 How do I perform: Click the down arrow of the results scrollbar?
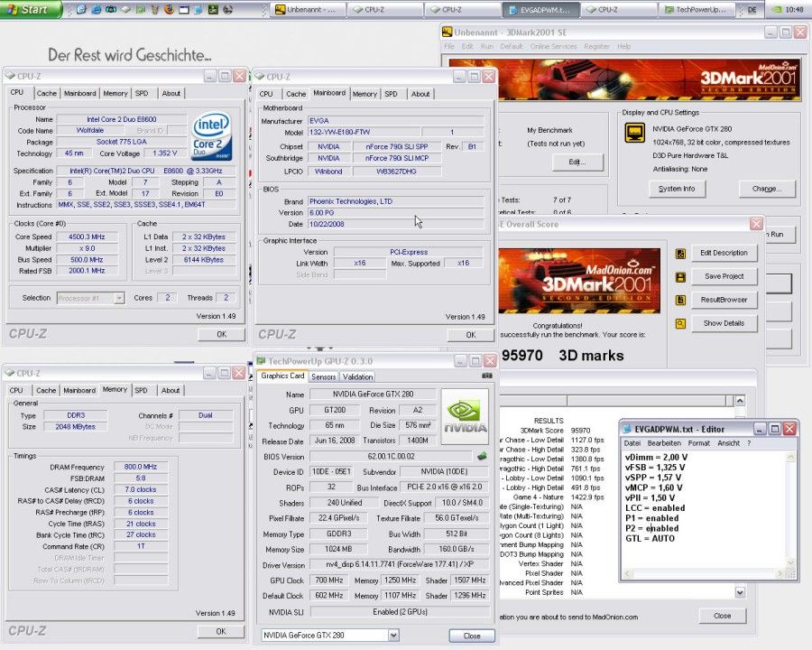(x=740, y=592)
